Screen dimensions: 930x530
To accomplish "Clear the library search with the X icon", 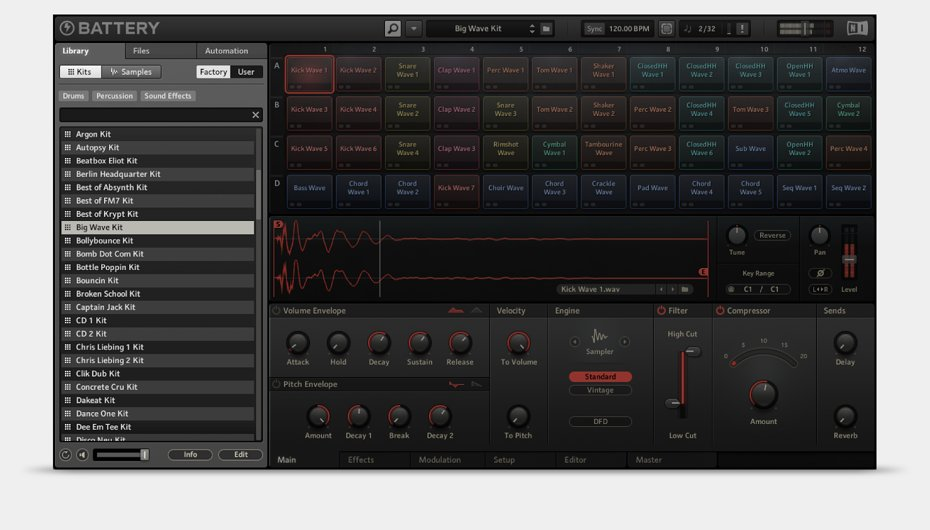I will tap(255, 115).
